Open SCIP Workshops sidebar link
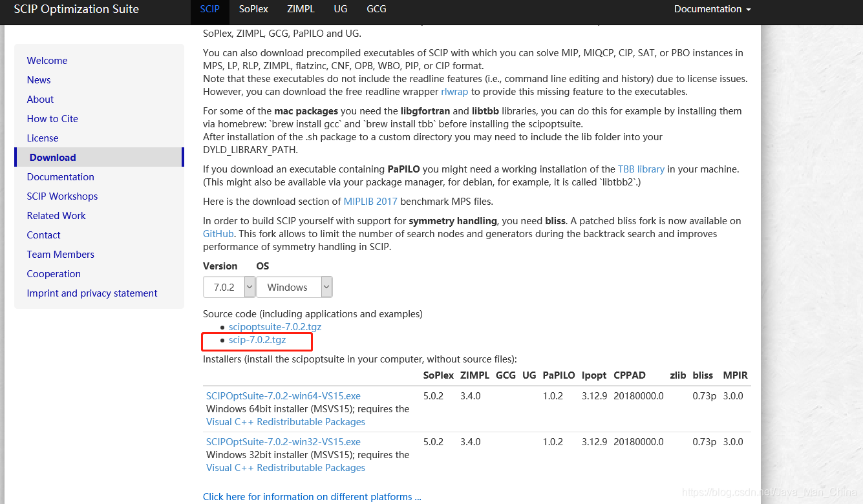Image resolution: width=863 pixels, height=504 pixels. click(x=62, y=196)
